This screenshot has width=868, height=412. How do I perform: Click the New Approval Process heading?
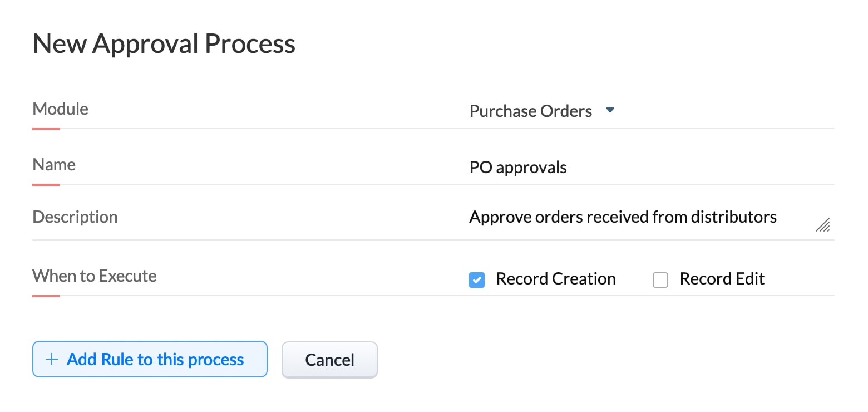164,43
